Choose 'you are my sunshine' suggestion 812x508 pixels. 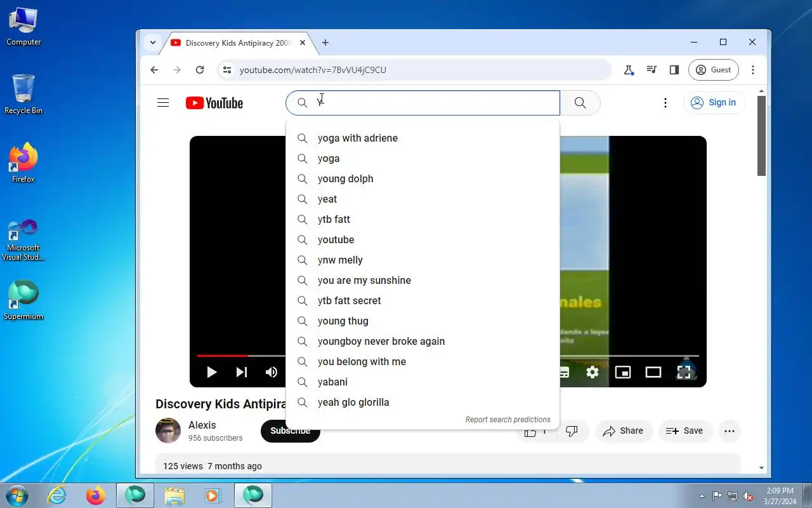click(x=422, y=280)
